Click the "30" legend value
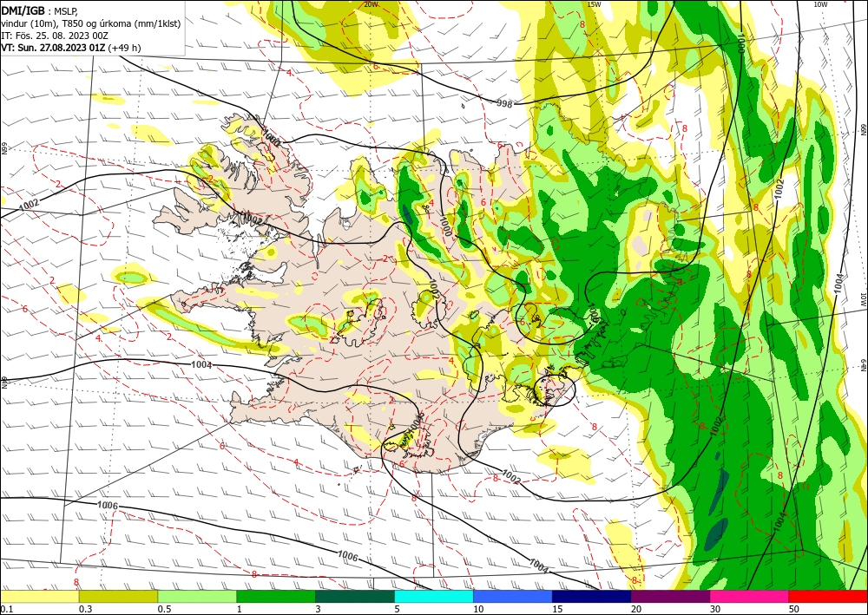The height and width of the screenshot is (615, 868). [x=715, y=609]
